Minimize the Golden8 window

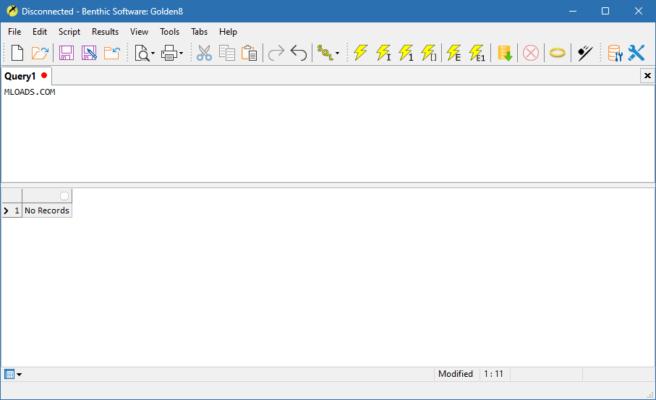point(573,11)
